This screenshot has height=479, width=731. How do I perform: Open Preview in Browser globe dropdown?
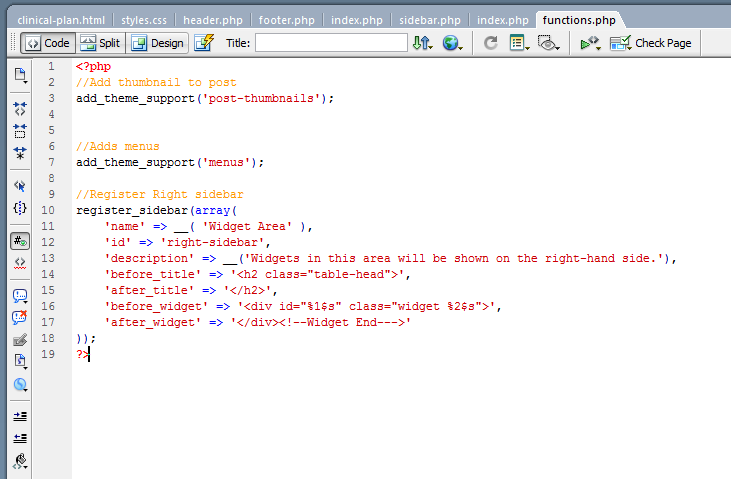[452, 43]
